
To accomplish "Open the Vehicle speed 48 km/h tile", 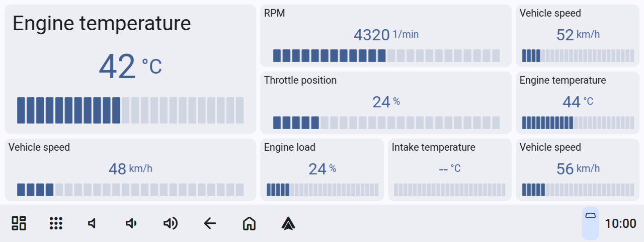I will (x=130, y=169).
